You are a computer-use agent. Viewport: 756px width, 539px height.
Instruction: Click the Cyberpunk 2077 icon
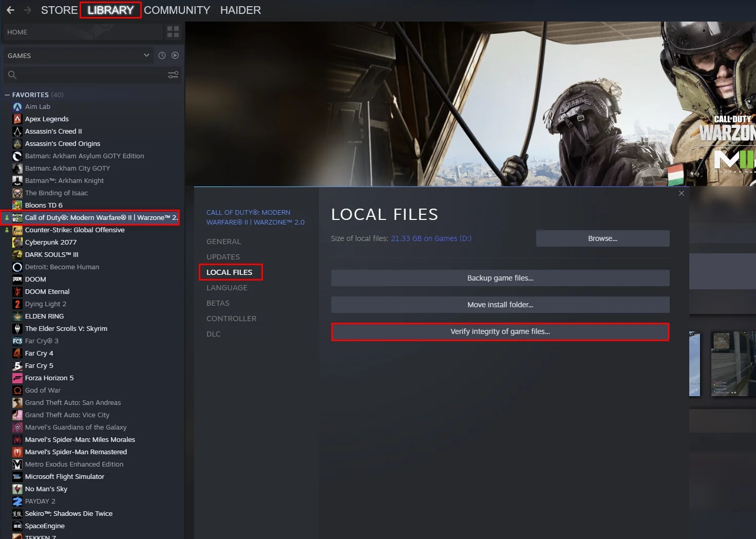(17, 243)
